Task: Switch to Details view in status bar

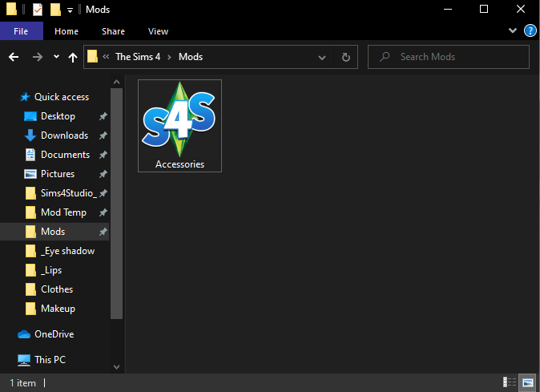Action: (510, 382)
